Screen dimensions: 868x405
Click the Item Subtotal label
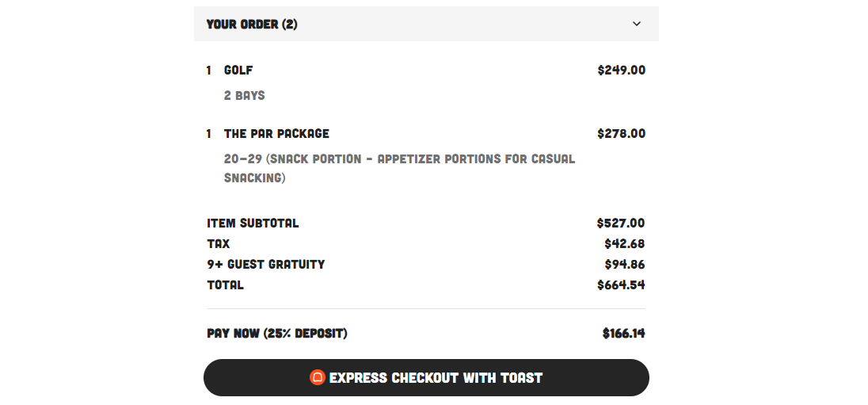[253, 223]
